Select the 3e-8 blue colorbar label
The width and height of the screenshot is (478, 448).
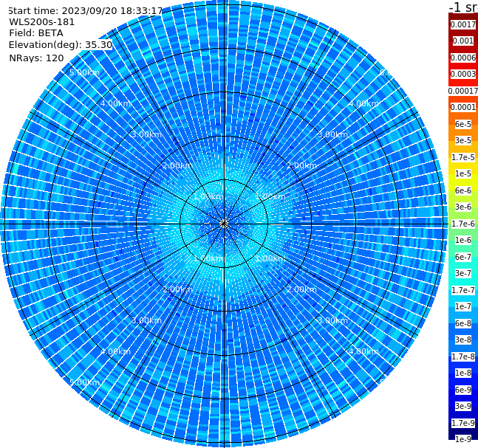(462, 340)
